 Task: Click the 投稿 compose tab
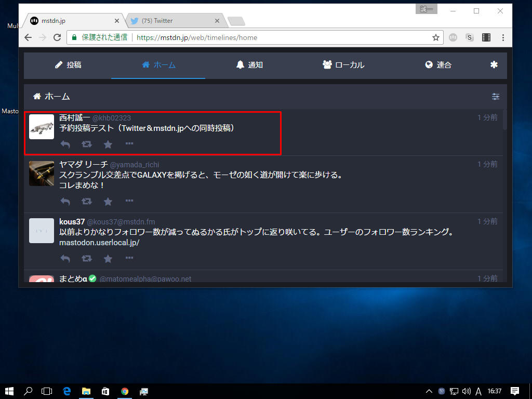click(x=68, y=65)
